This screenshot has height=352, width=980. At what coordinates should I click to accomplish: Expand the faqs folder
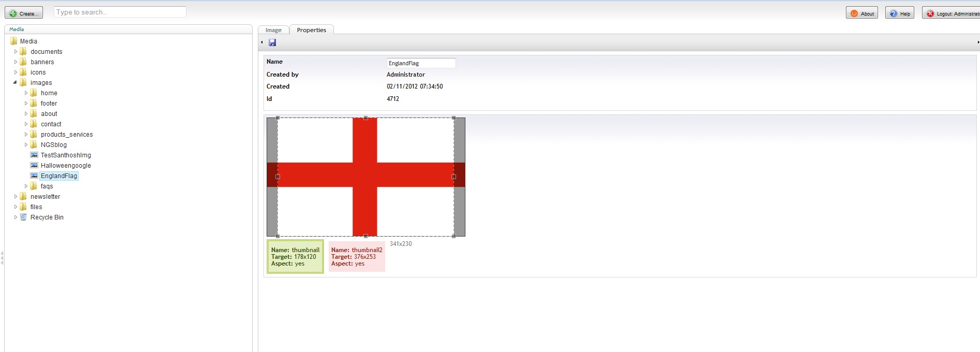click(26, 186)
